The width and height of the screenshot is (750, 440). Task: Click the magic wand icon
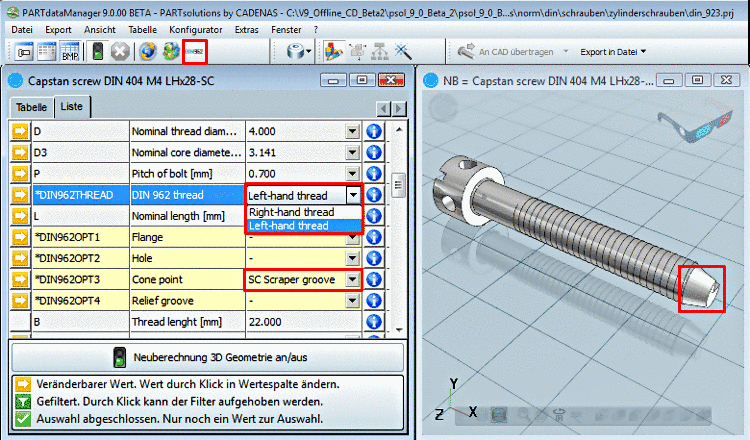pos(403,52)
